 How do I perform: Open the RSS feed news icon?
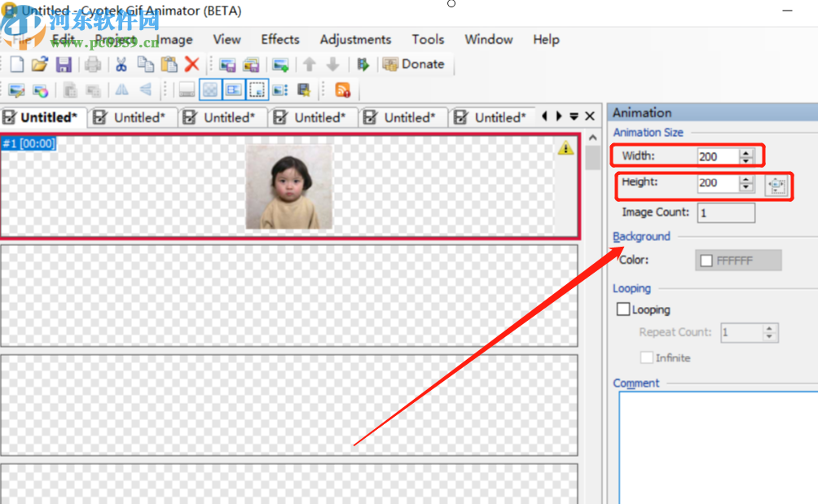click(x=343, y=90)
